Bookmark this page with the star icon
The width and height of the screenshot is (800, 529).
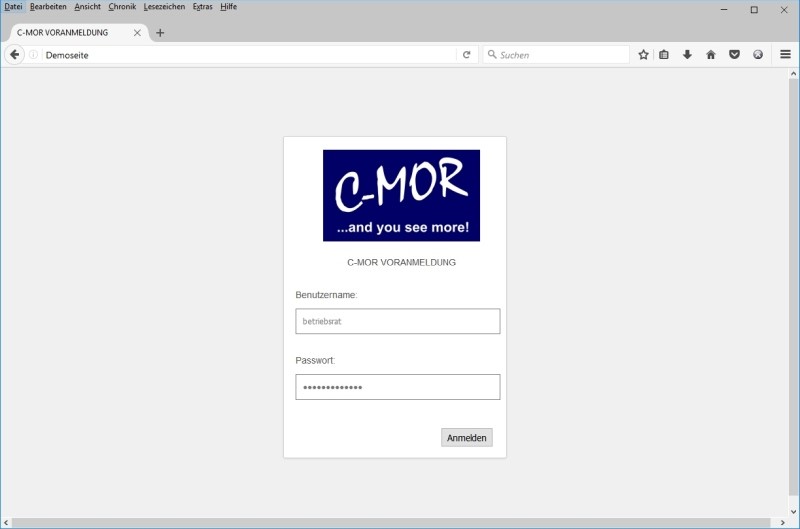[643, 55]
